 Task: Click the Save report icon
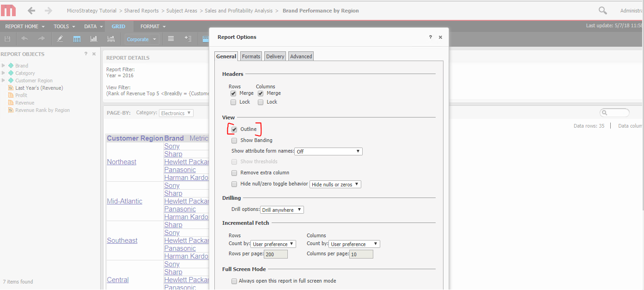[7, 39]
